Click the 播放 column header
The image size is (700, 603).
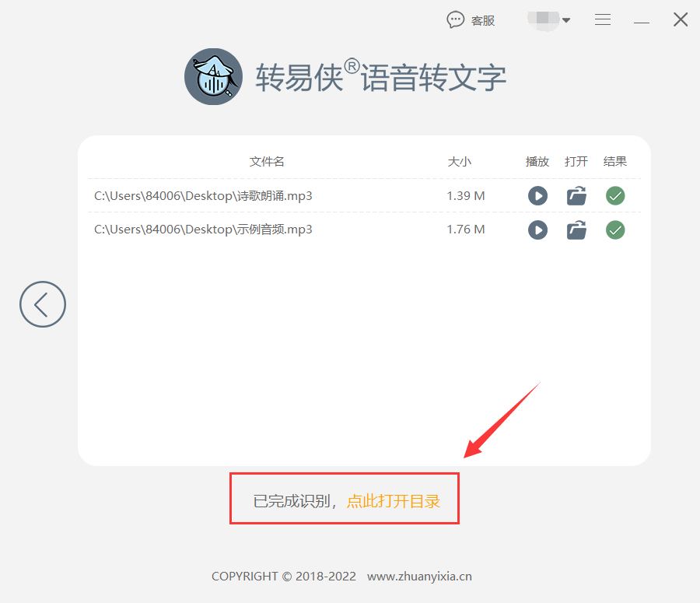(x=537, y=162)
